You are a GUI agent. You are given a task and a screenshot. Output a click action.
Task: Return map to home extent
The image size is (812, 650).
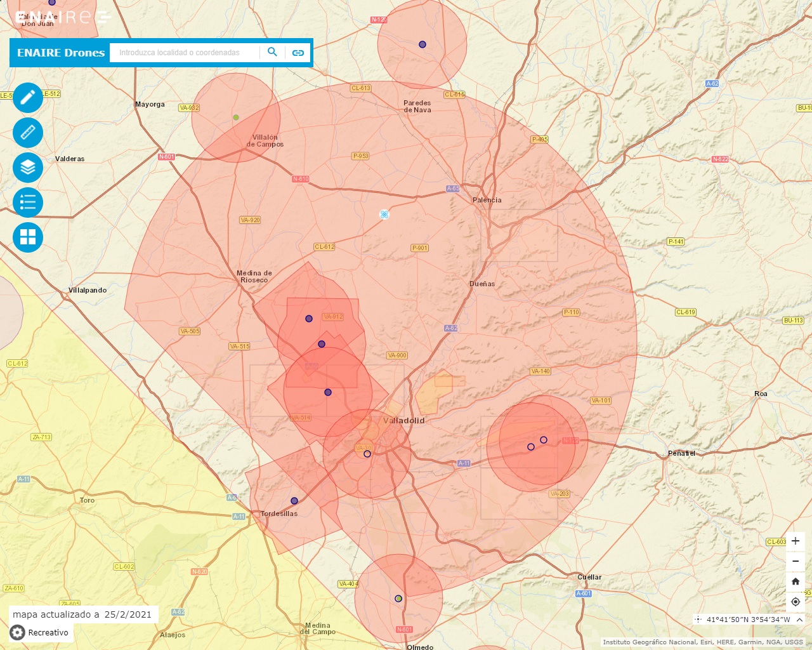pyautogui.click(x=796, y=581)
